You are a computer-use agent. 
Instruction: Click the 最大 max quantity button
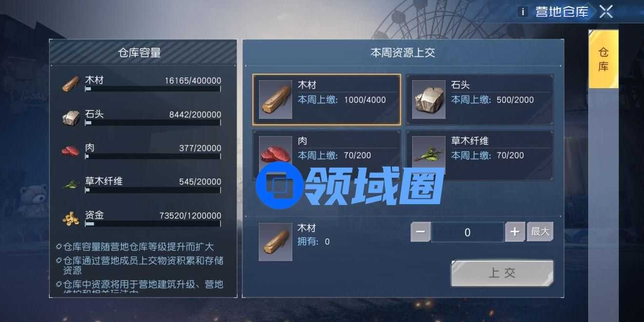[x=540, y=232]
